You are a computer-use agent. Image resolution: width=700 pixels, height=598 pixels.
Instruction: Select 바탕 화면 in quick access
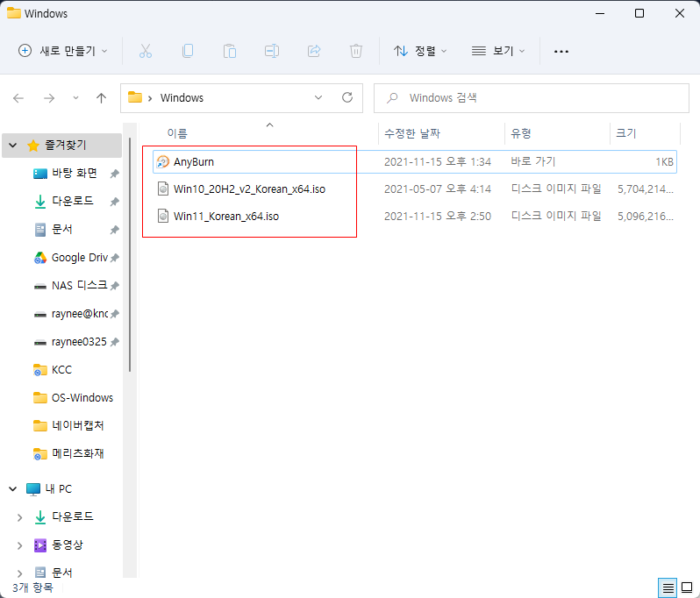74,173
